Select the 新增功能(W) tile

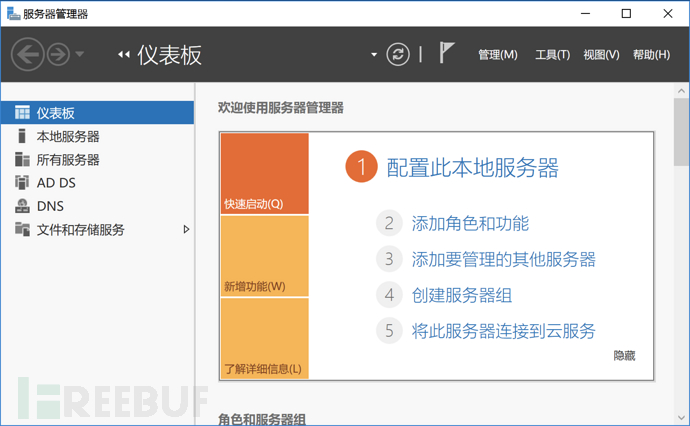pos(264,257)
